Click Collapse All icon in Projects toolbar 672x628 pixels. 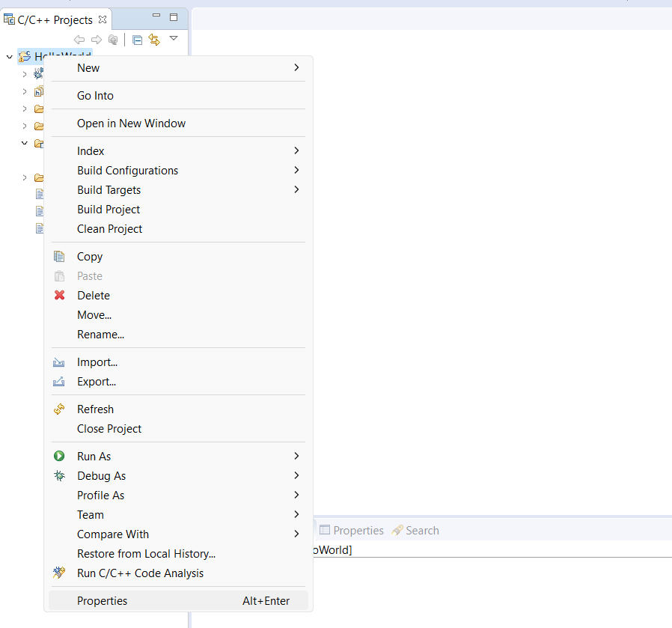[x=137, y=40]
